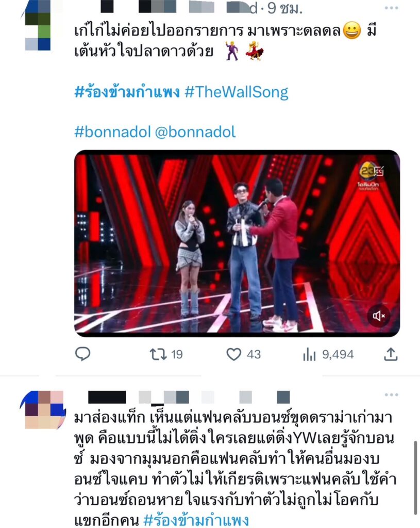
Task: Open the #bonnadol hashtag
Action: [112, 132]
